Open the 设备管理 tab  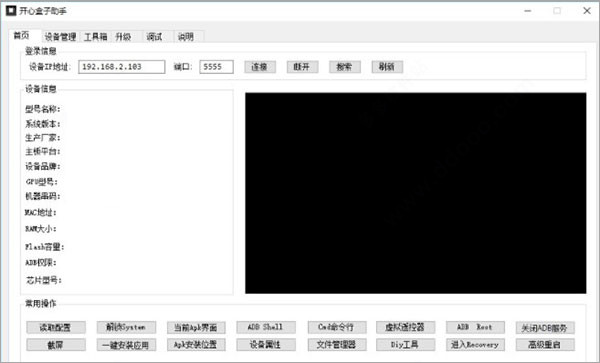[60, 37]
